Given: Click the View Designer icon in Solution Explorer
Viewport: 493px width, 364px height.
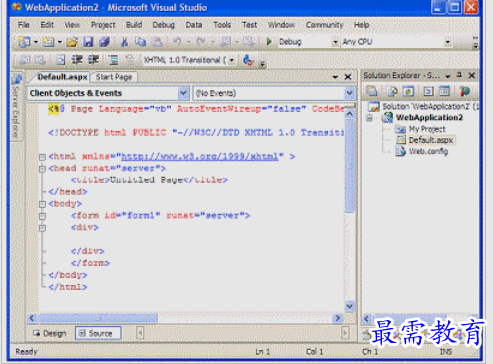Looking at the screenshot, I should (444, 91).
